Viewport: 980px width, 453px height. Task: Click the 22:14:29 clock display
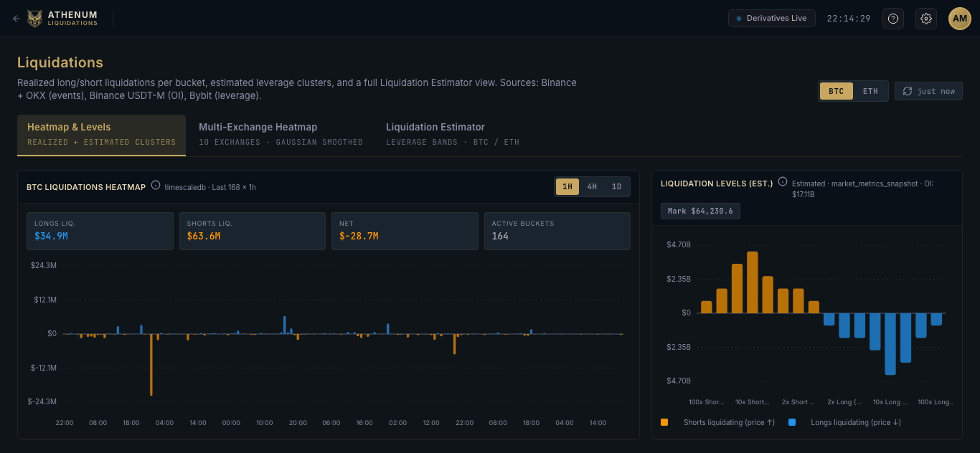(x=849, y=19)
